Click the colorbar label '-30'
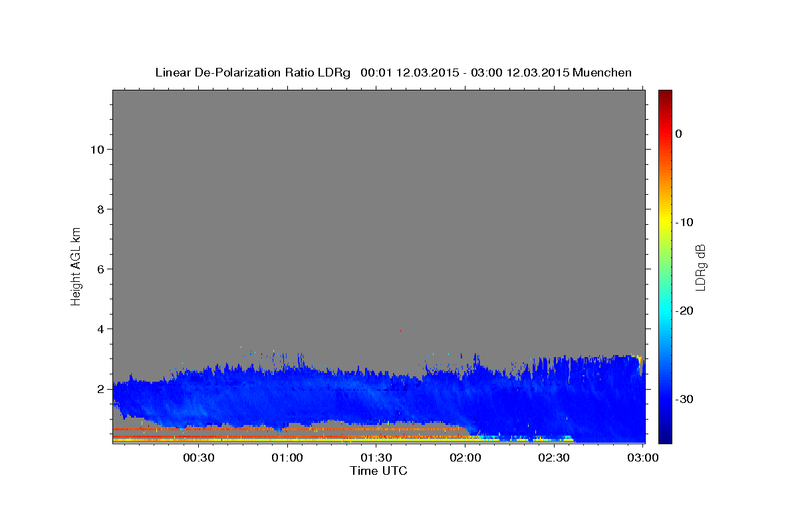Screen dimensions: 798x532 tap(685, 399)
